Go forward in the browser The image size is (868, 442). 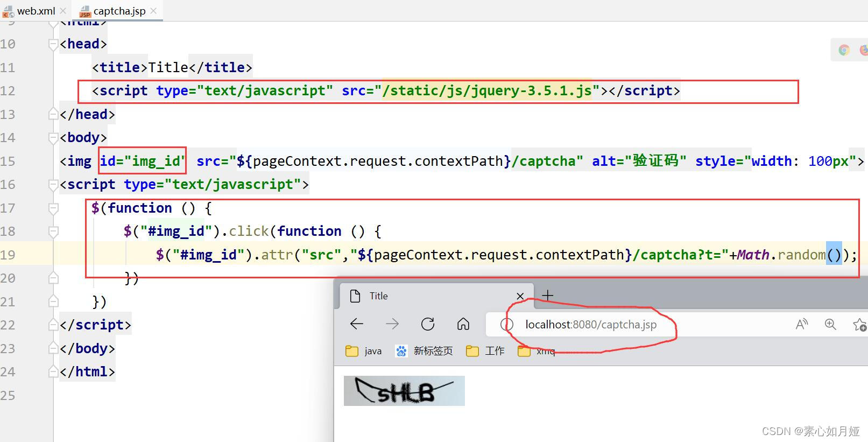point(392,324)
